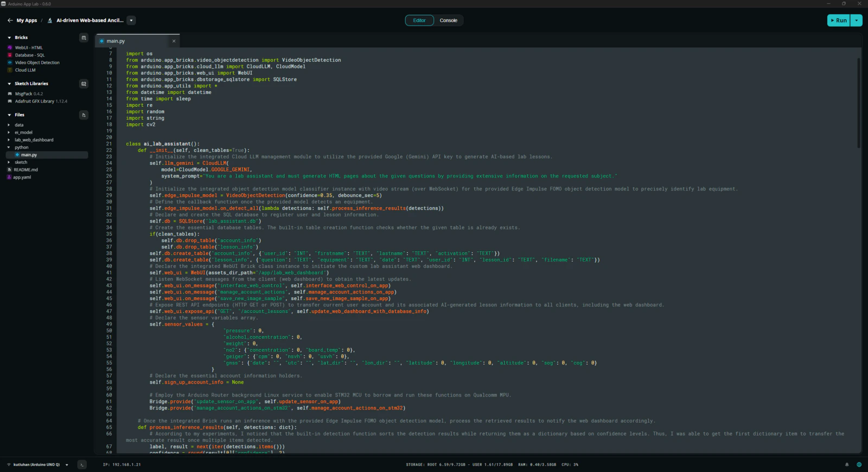
Task: Open the terminal from status bar
Action: (x=82, y=464)
